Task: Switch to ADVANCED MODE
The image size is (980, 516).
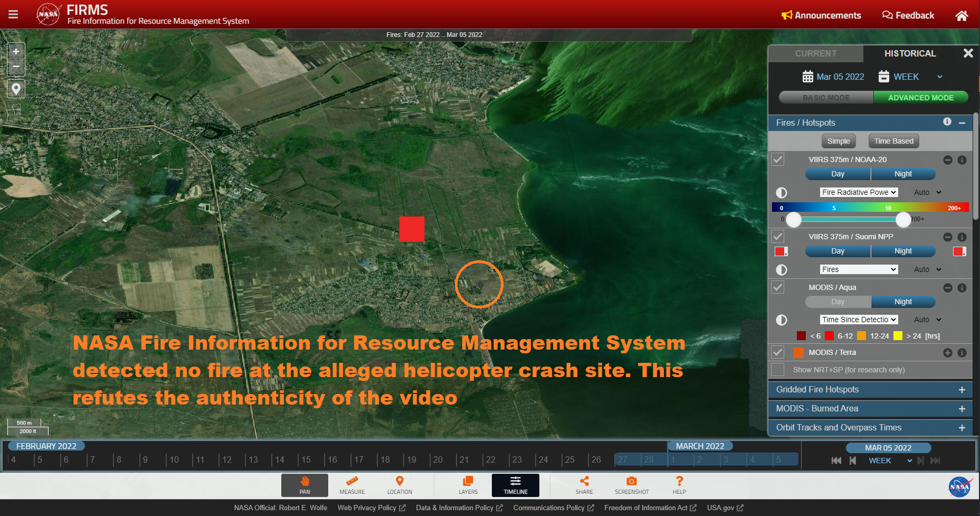Action: [920, 98]
